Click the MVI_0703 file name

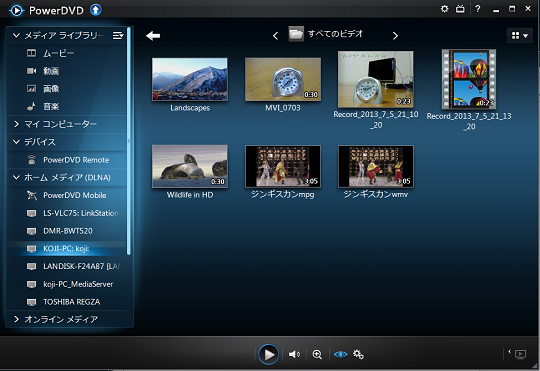coord(283,108)
